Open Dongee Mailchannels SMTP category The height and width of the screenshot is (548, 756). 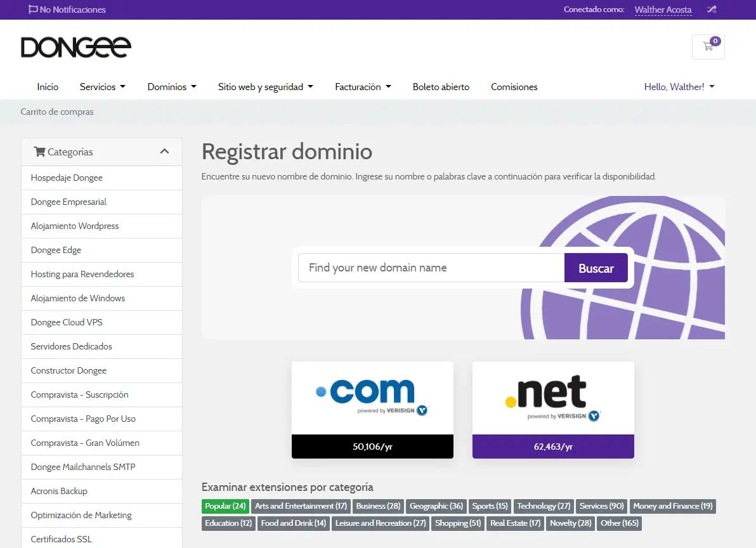[x=101, y=467]
